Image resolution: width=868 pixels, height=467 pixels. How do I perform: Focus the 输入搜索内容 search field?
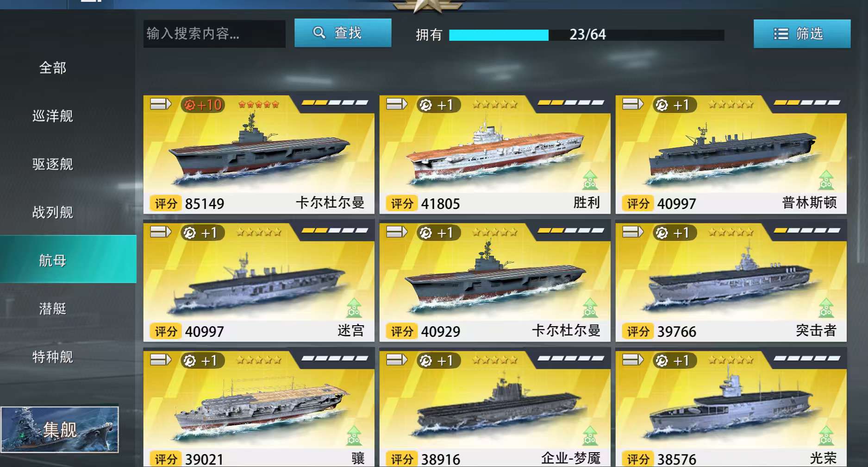(x=214, y=33)
